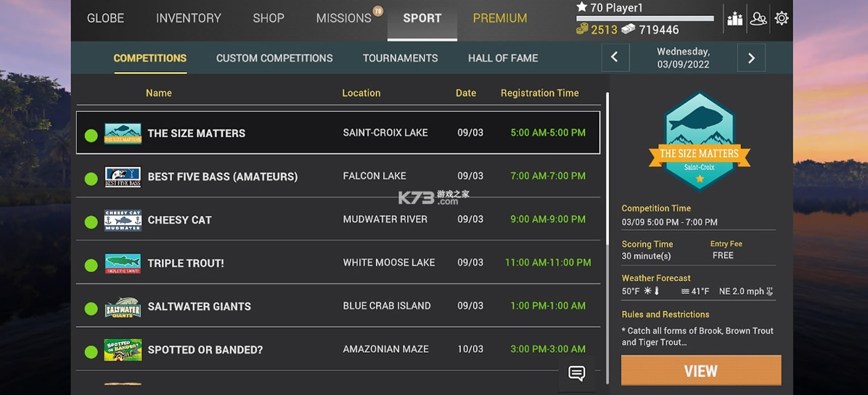Screen dimensions: 868x395
Task: Switch to the Tournaments tab
Action: tap(400, 58)
